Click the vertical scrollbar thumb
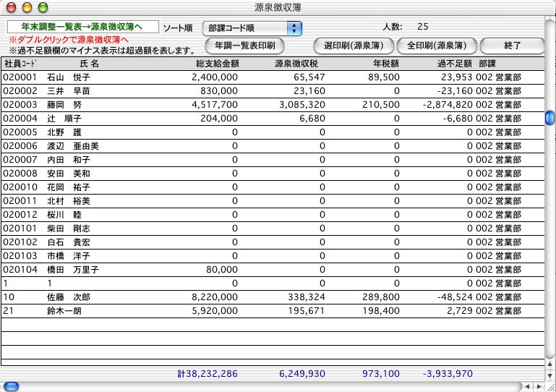 [x=550, y=118]
